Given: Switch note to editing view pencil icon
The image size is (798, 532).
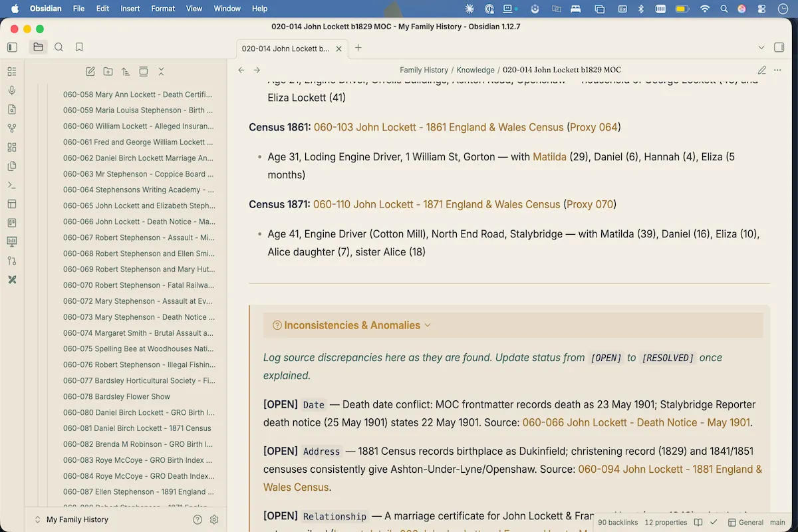Looking at the screenshot, I should 762,70.
